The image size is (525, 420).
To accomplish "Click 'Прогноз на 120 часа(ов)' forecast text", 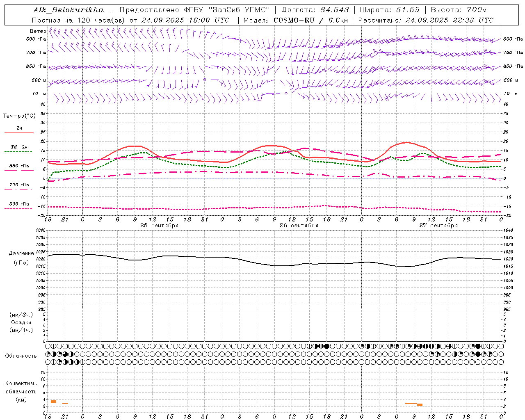I will (79, 20).
